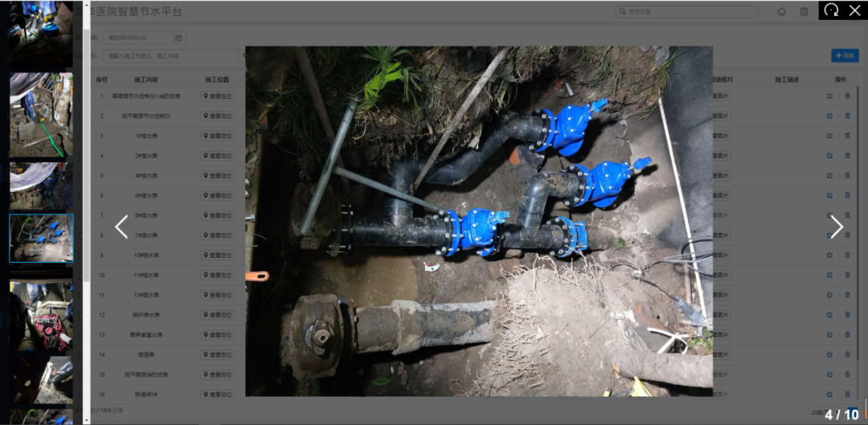Select the thumbnail with green hose and tarp

(41, 115)
